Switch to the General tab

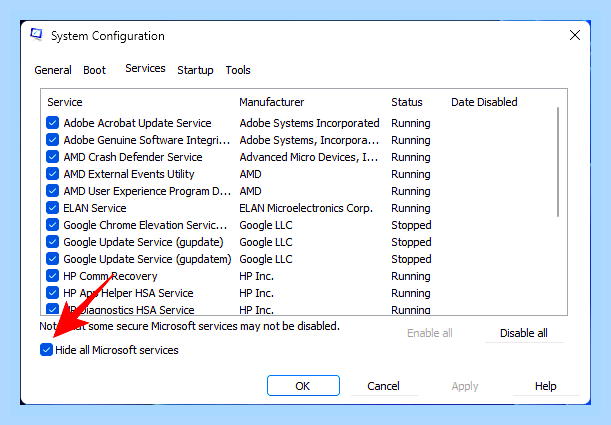tap(53, 70)
